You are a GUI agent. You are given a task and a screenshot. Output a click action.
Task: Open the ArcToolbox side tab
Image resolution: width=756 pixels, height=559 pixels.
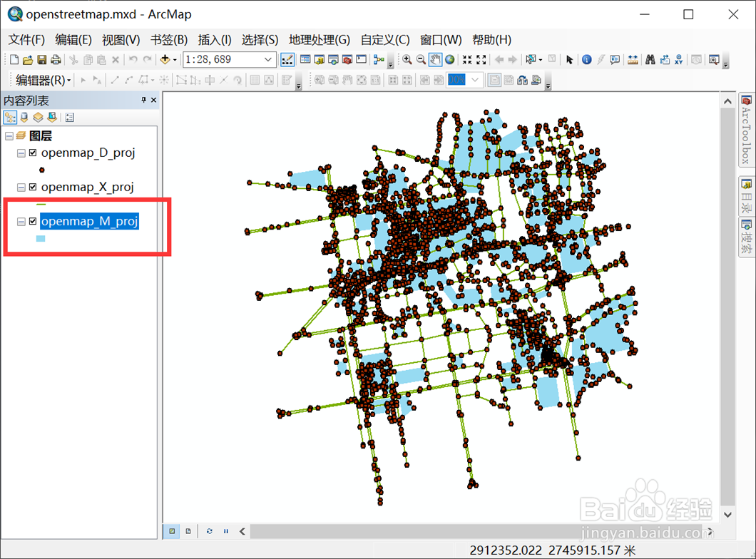click(746, 130)
